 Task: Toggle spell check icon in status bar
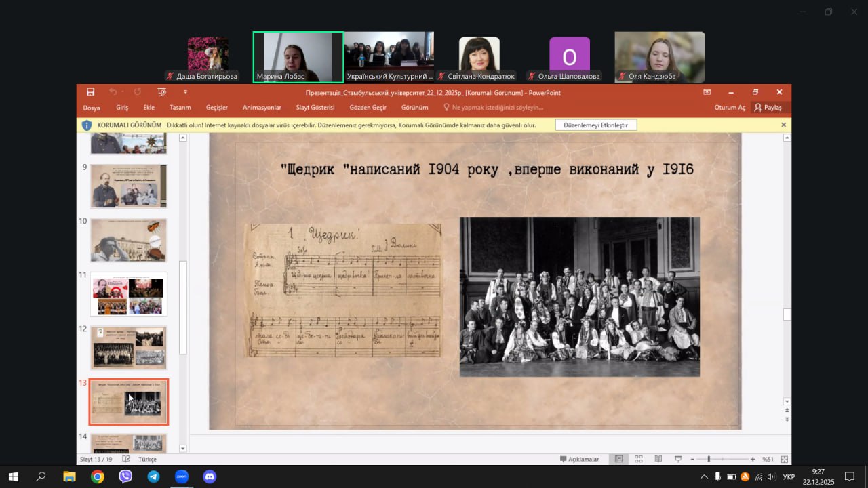click(126, 459)
